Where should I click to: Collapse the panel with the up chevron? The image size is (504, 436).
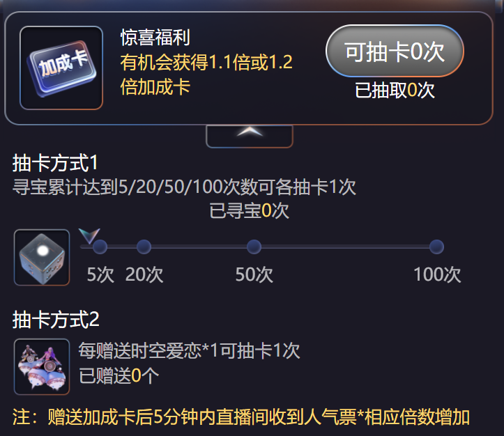click(250, 136)
